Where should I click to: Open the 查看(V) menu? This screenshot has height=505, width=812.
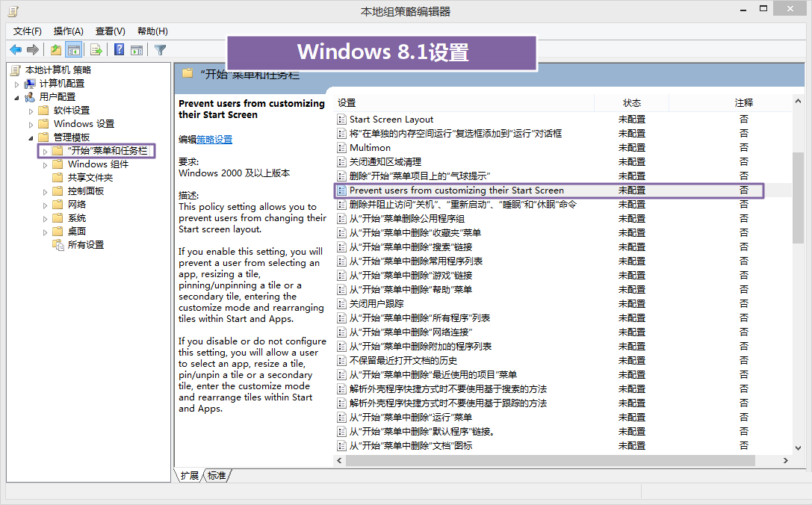click(111, 31)
